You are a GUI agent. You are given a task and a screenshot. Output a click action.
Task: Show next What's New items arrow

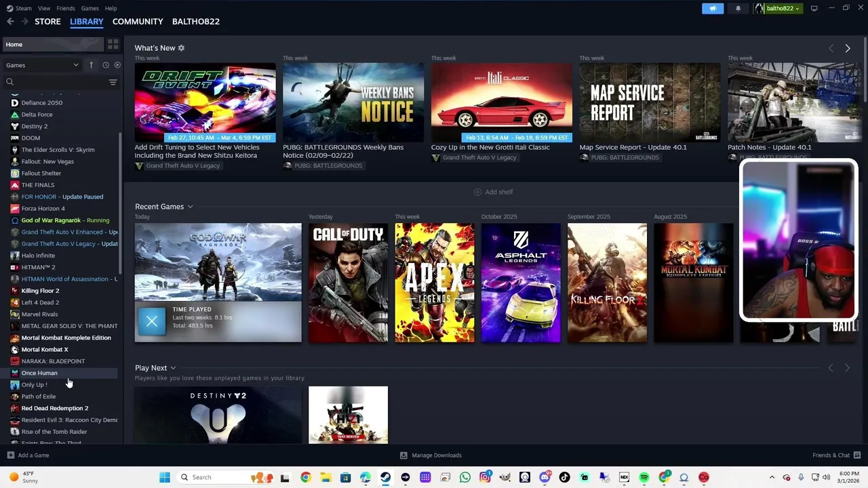[x=848, y=48]
